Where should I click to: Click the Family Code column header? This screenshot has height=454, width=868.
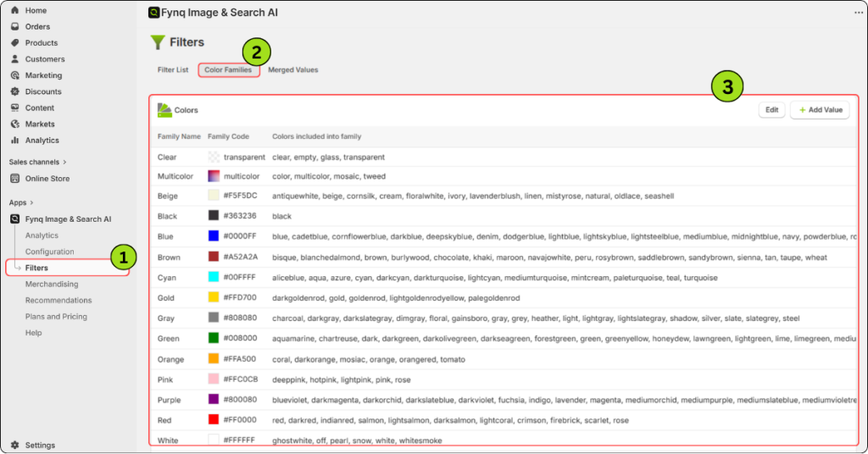pyautogui.click(x=228, y=136)
